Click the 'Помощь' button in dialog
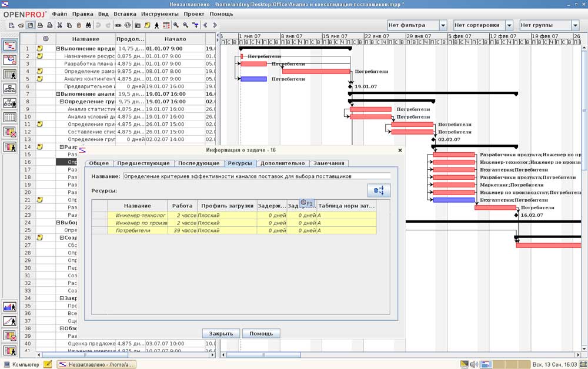 click(261, 333)
